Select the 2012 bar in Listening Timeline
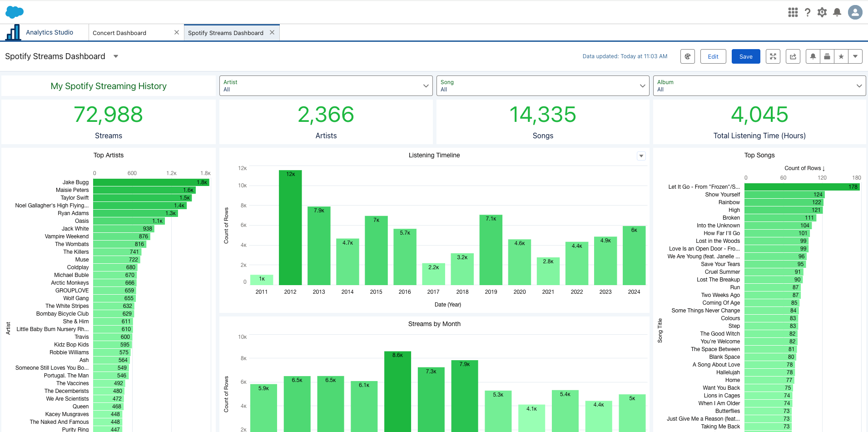 click(290, 227)
